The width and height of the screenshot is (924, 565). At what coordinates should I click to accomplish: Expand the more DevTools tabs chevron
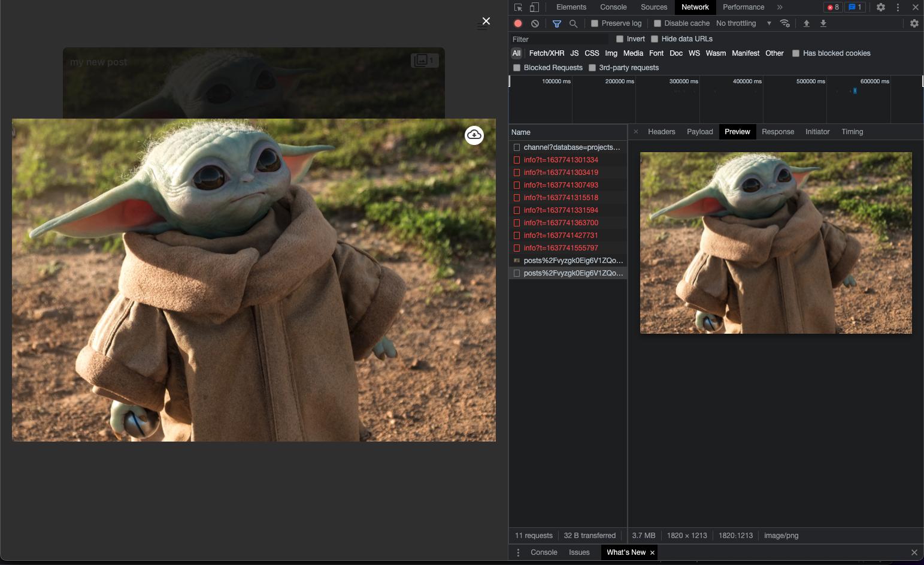[x=780, y=7]
